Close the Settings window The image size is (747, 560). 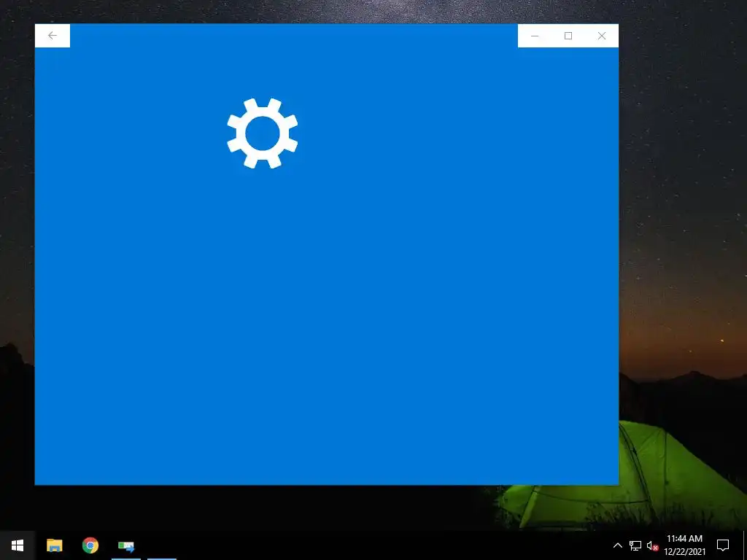(x=602, y=36)
